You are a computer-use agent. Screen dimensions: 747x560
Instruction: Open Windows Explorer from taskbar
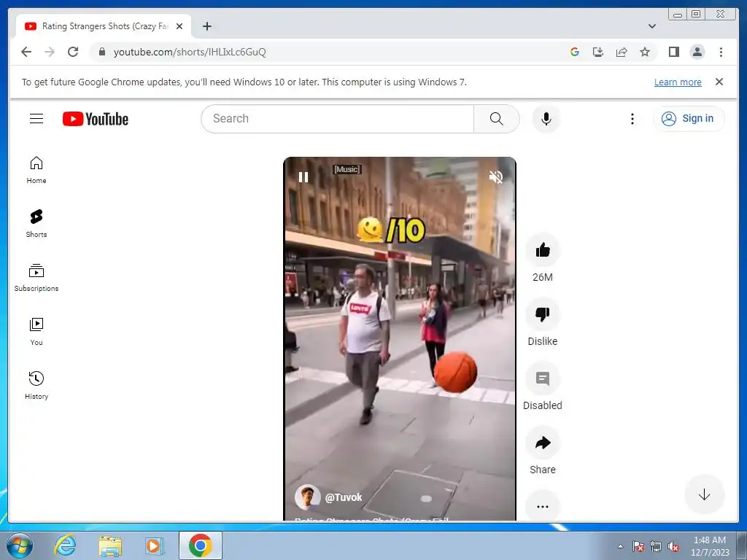tap(110, 546)
